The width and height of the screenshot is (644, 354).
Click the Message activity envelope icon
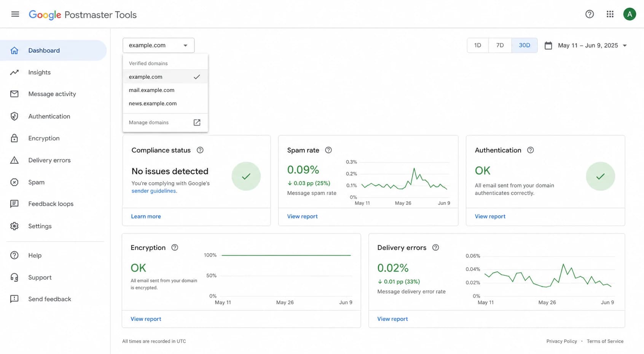(14, 94)
